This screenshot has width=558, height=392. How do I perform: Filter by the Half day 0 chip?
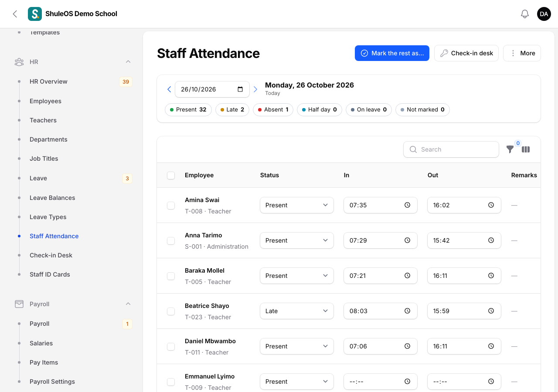[320, 110]
